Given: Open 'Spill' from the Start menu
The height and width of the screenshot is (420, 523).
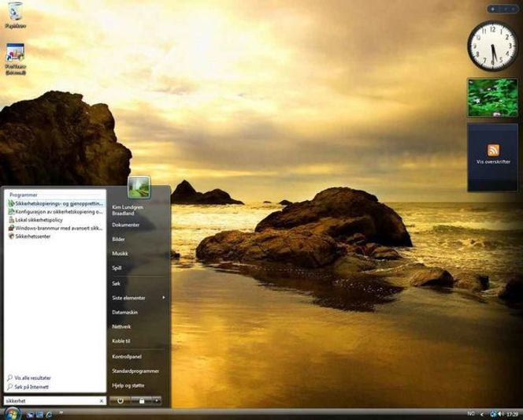Looking at the screenshot, I should point(117,268).
